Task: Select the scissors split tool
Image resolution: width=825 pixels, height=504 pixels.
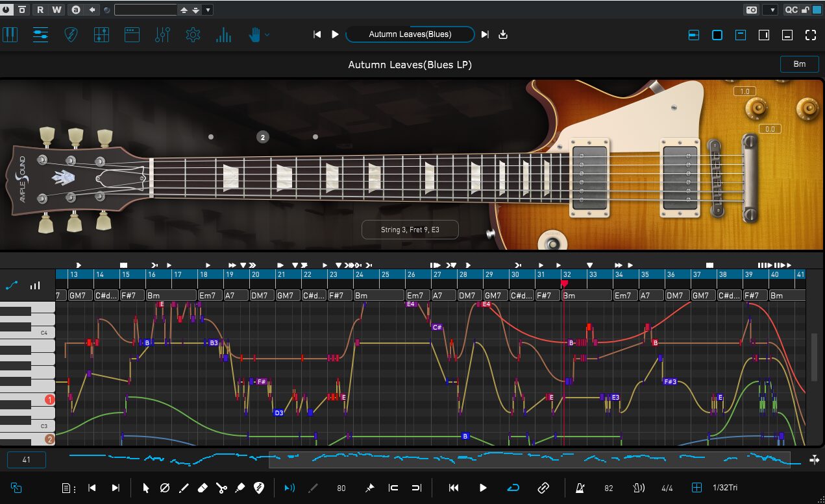Action: tap(221, 488)
